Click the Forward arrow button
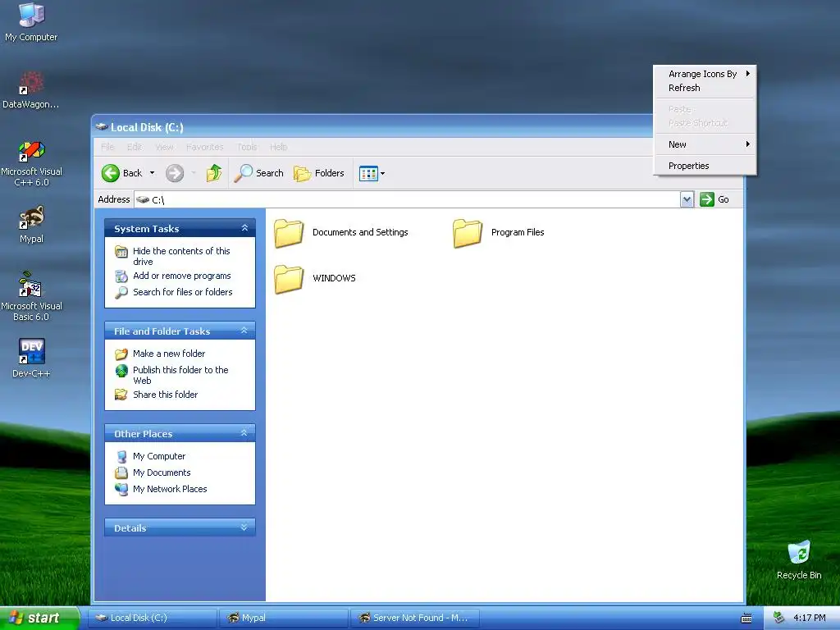840x630 pixels. 175,173
